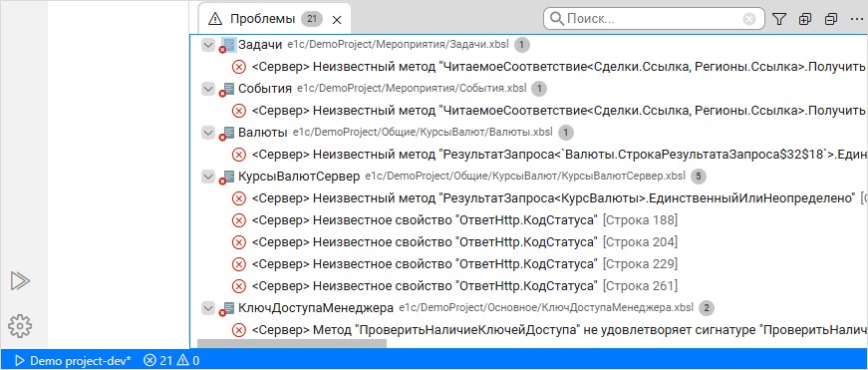Click the warnings count 0 in status bar

188,361
